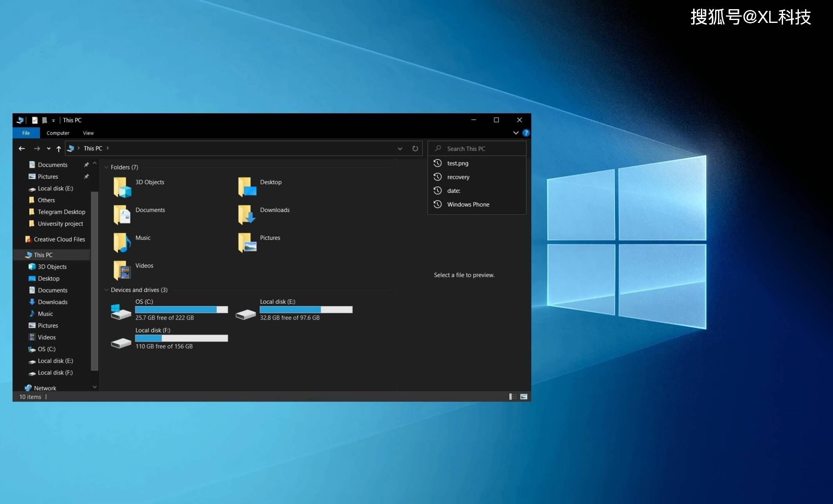
Task: Select OS (C:) in navigation pane
Action: pos(47,349)
